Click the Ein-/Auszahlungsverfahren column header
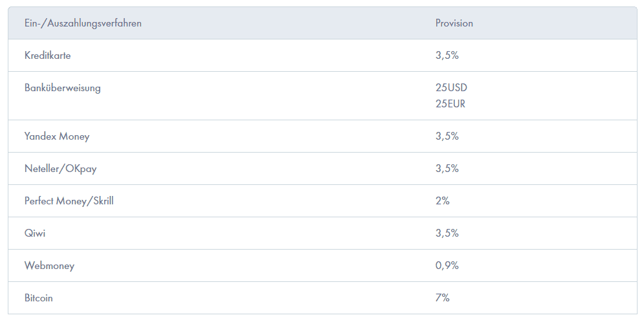644x324 pixels. click(83, 23)
